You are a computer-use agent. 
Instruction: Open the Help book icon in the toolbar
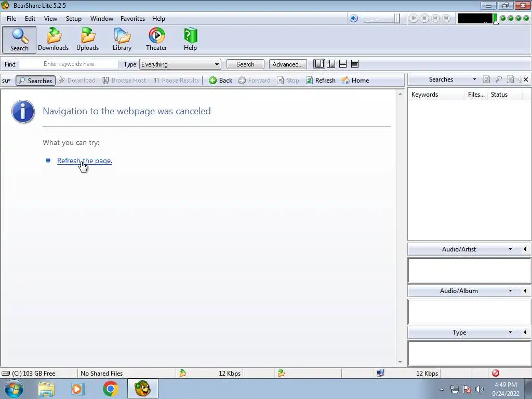[x=190, y=39]
